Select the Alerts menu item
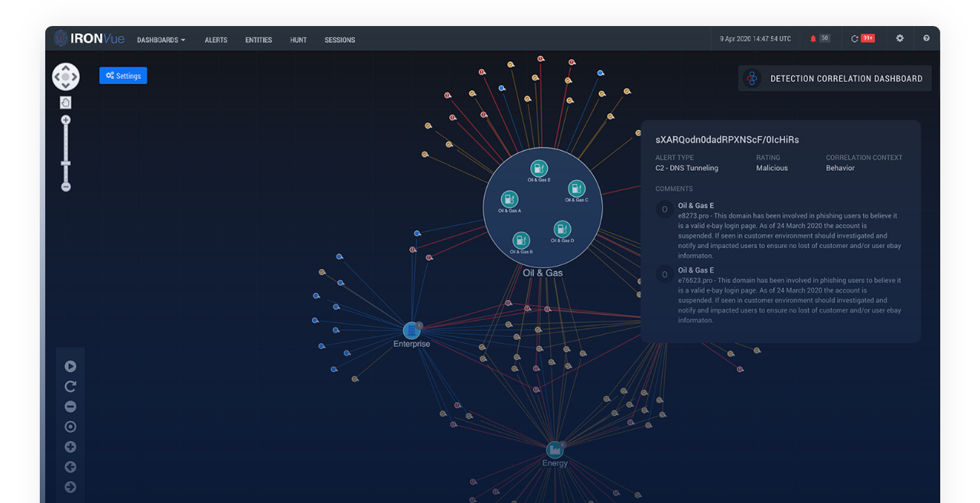 tap(216, 40)
